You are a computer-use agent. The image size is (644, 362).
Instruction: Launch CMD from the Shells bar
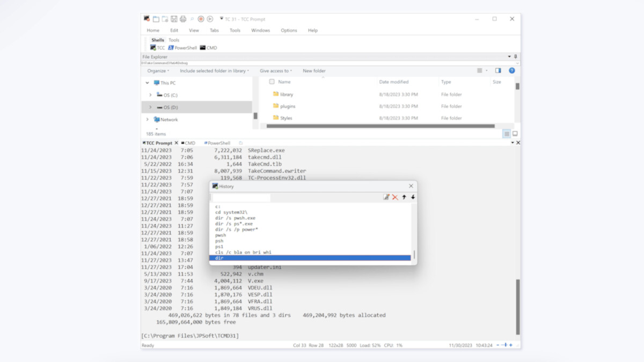tap(209, 48)
